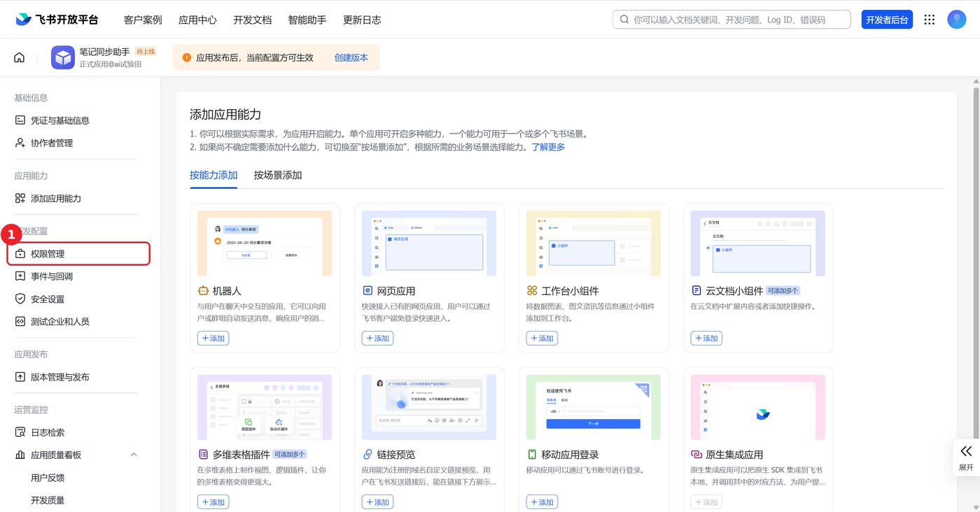
Task: Open 权限管理 in the sidebar
Action: tap(78, 254)
